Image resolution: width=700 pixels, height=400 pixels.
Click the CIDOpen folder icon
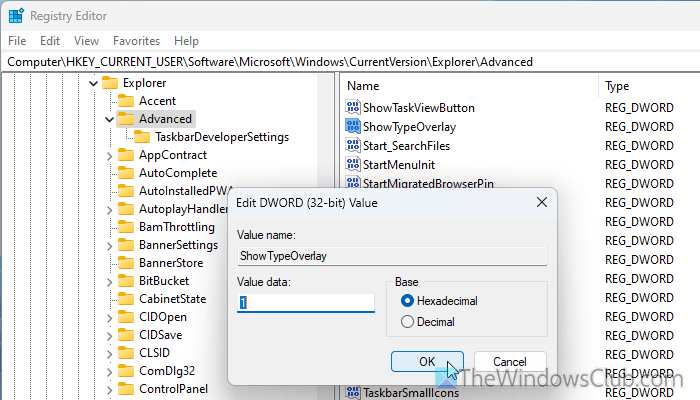click(126, 317)
